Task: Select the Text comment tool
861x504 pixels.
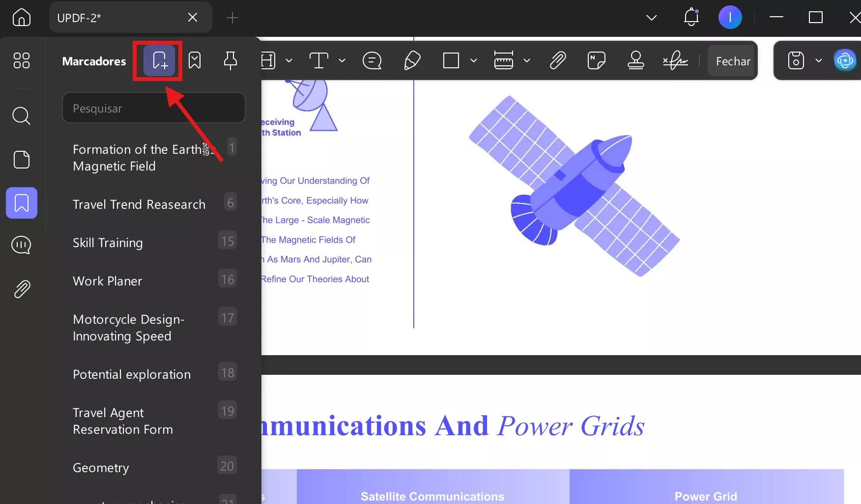Action: pos(319,61)
